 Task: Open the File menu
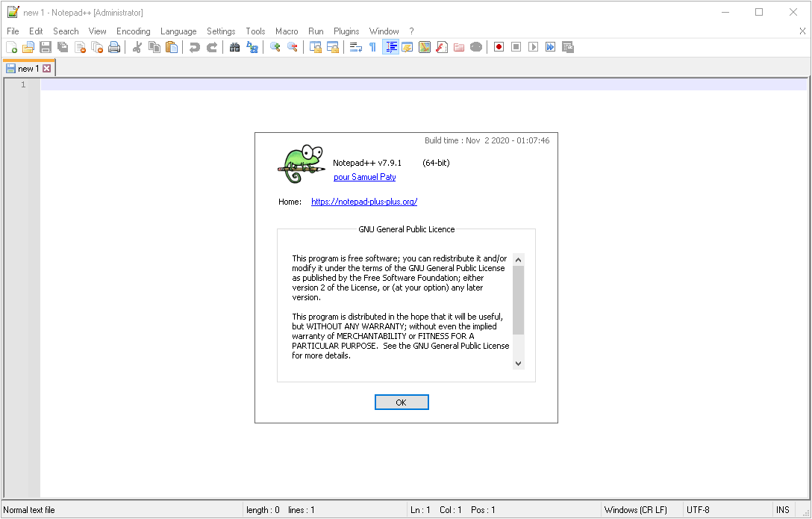(x=13, y=31)
